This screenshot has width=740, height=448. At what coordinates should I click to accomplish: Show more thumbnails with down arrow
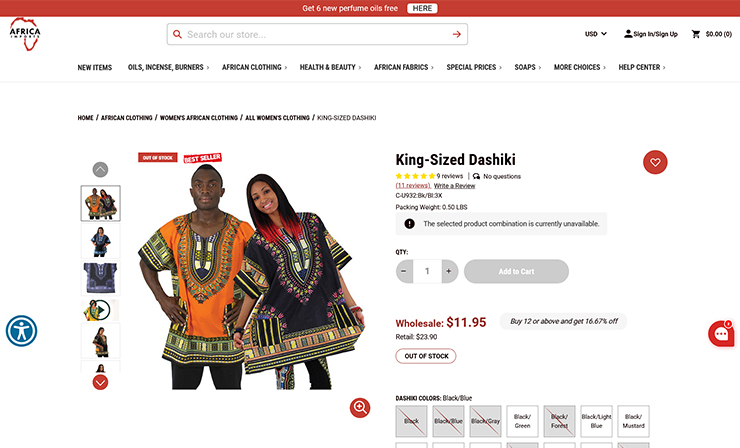[100, 382]
